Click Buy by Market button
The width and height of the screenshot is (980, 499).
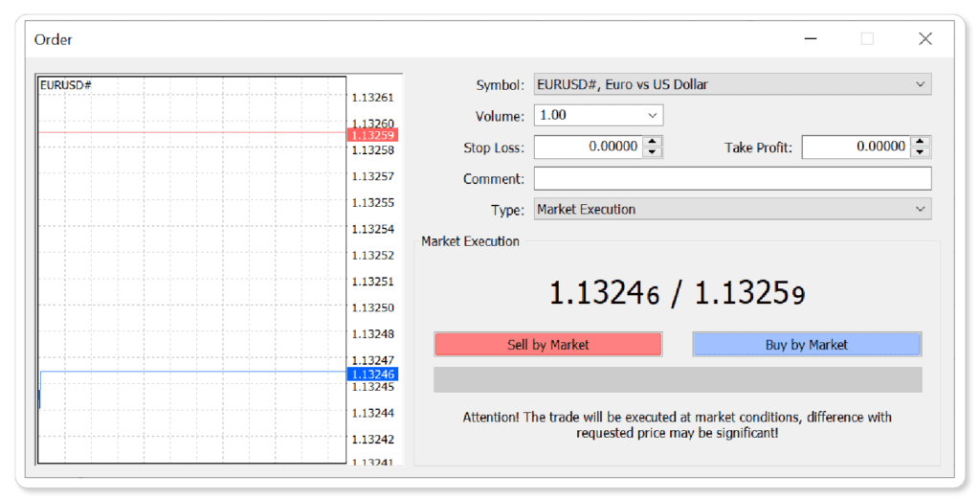(807, 345)
